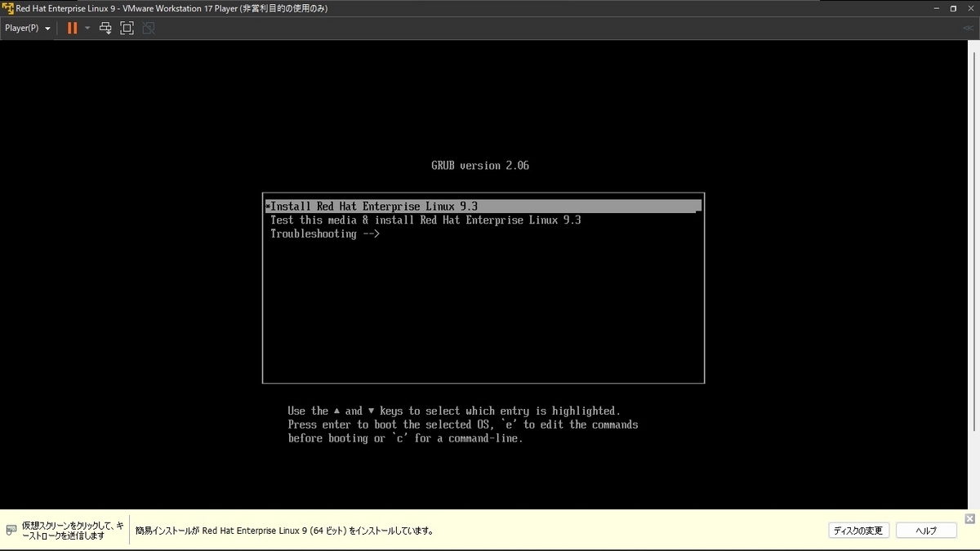The width and height of the screenshot is (980, 551).
Task: Choose the Troubleshooting --> entry
Action: (x=483, y=234)
